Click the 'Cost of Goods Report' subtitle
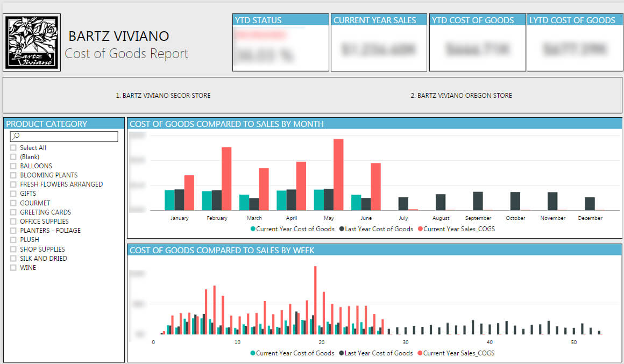 (126, 53)
